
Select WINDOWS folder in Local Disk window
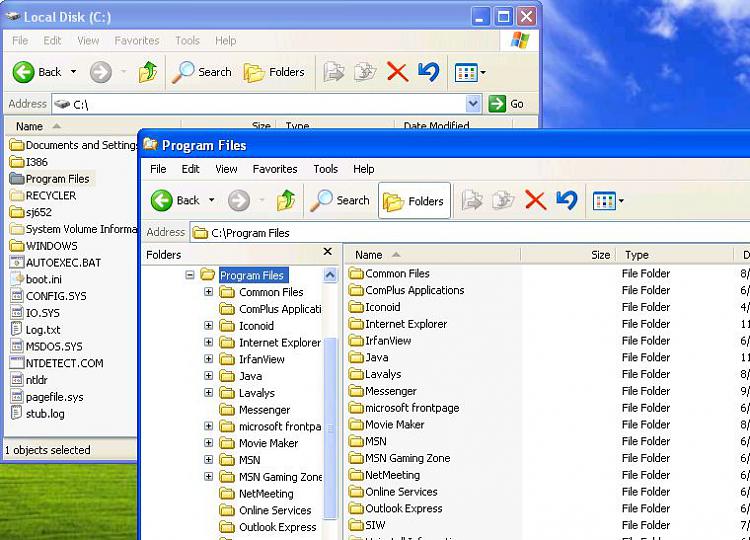pyautogui.click(x=44, y=246)
